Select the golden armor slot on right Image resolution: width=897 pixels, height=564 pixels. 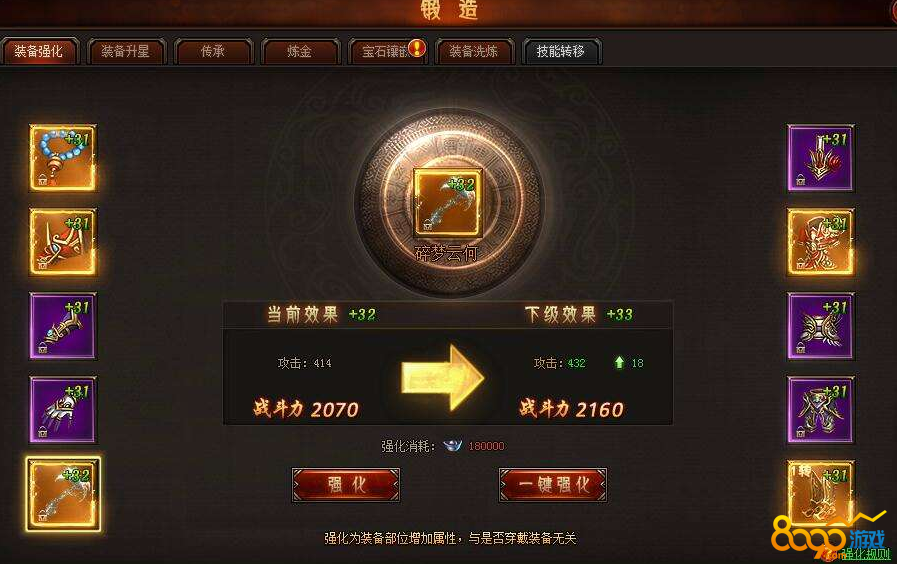coord(820,241)
